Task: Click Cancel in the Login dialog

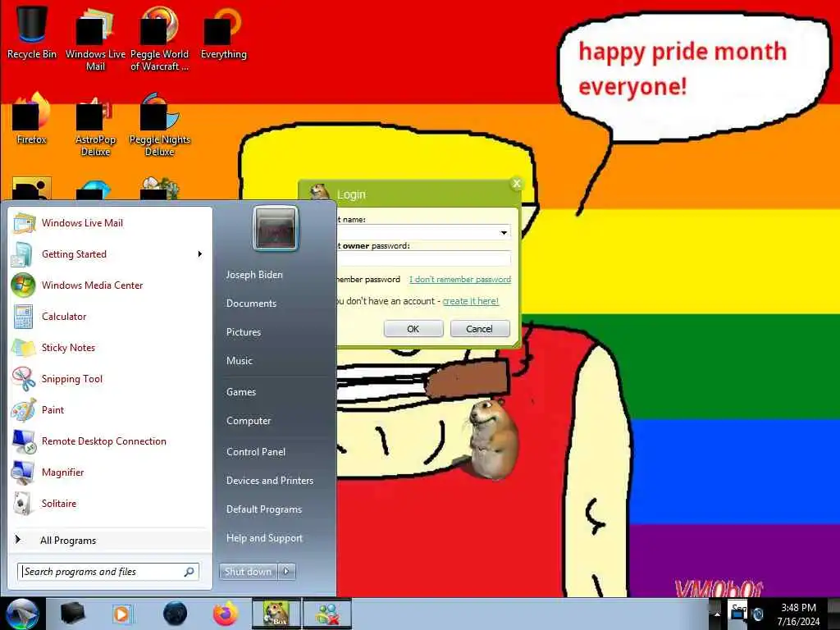Action: coord(479,328)
